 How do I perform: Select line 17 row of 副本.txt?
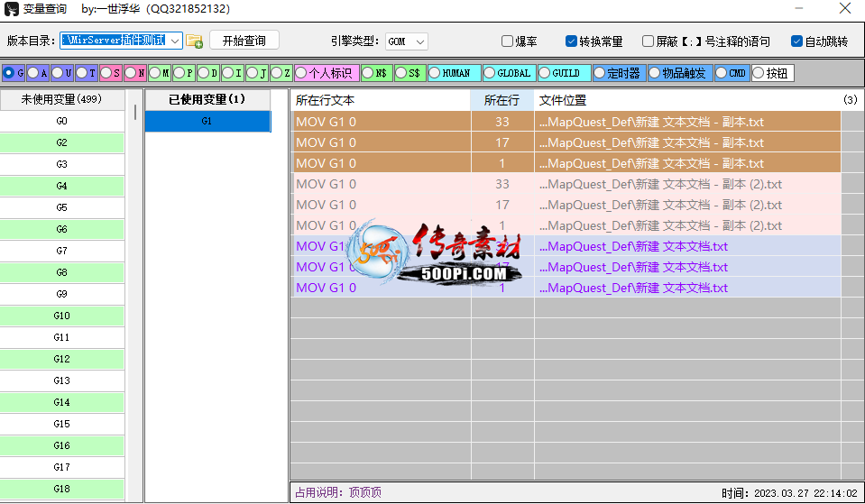[566, 142]
